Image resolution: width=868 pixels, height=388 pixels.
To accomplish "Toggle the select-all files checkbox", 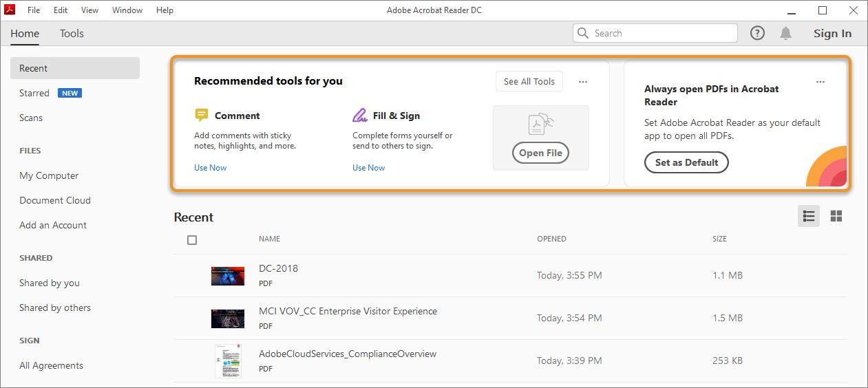I will [192, 240].
